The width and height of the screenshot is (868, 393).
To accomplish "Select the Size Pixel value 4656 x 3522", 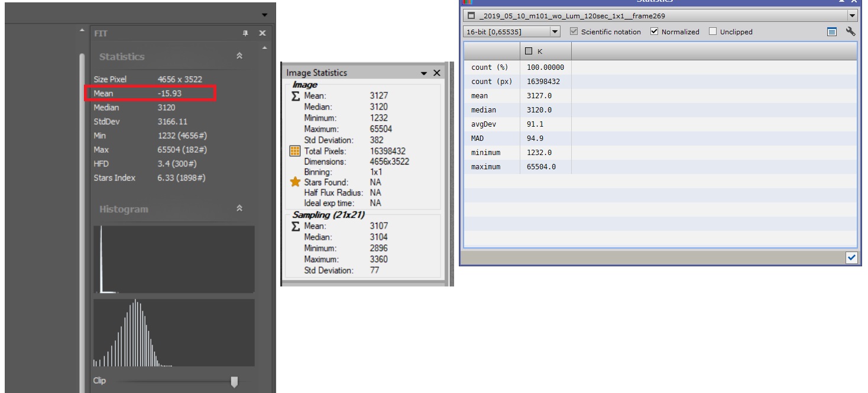I will point(180,79).
